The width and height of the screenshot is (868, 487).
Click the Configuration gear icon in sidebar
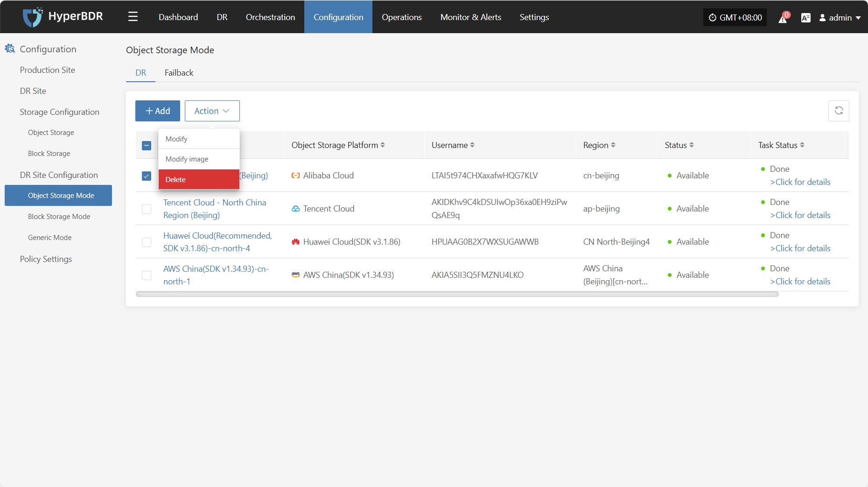10,49
